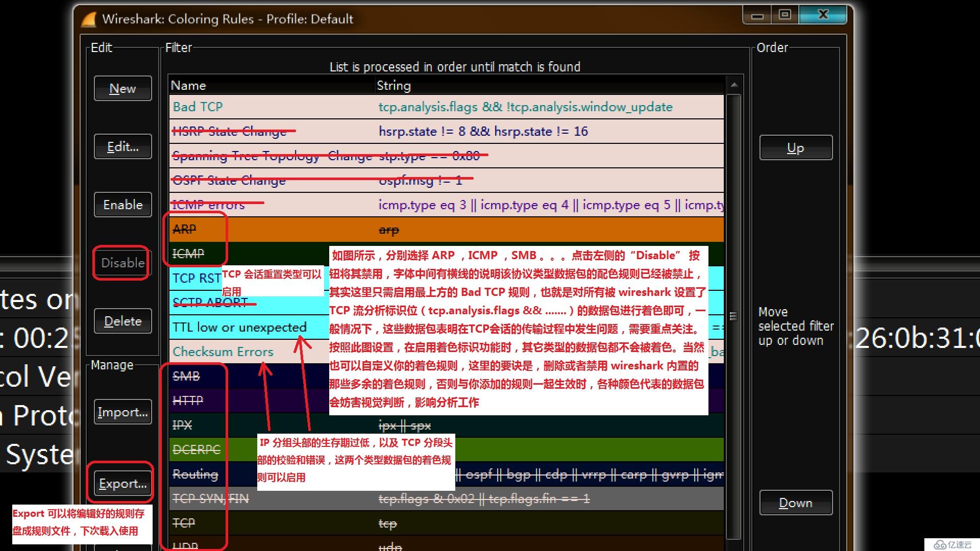Image resolution: width=980 pixels, height=551 pixels.
Task: Click the scrollbar up arrow
Action: click(x=734, y=85)
